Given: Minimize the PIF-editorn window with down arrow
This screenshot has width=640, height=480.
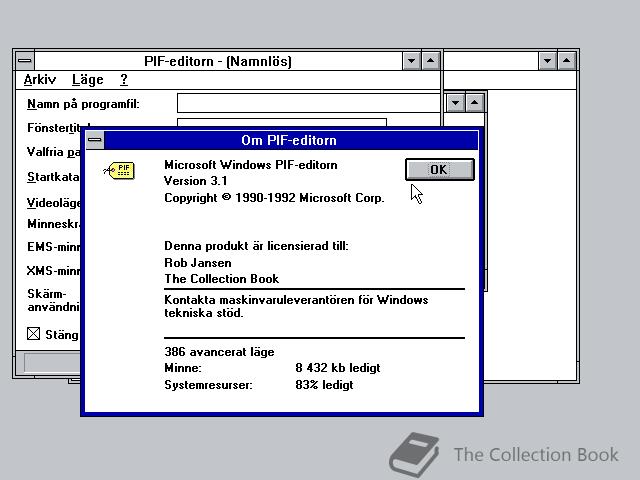Looking at the screenshot, I should pos(411,61).
